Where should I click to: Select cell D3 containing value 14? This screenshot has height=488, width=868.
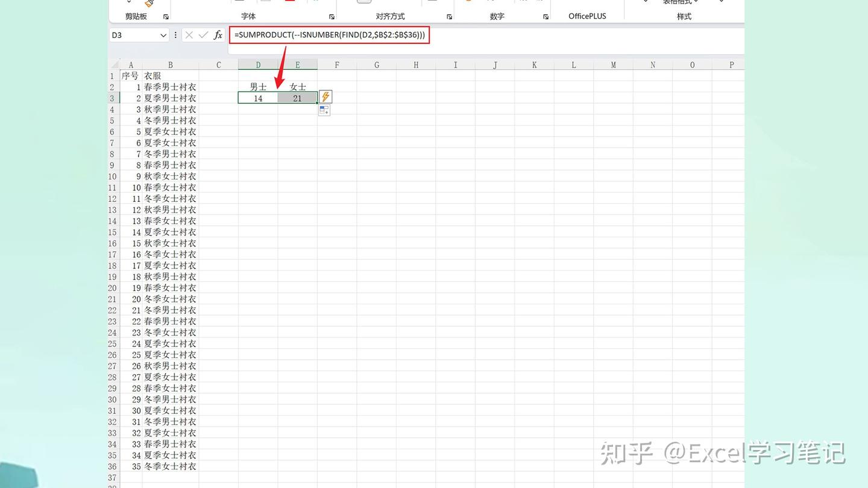258,98
